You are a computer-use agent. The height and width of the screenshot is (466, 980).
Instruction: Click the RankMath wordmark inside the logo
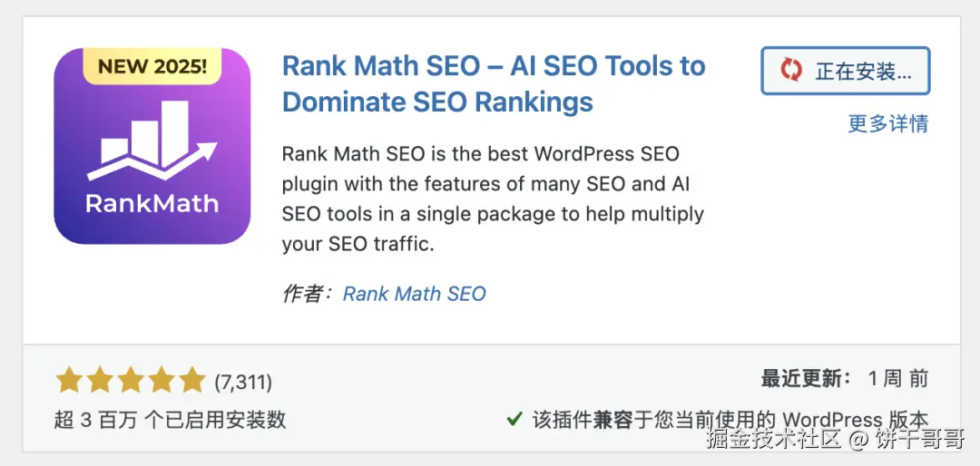[x=152, y=202]
